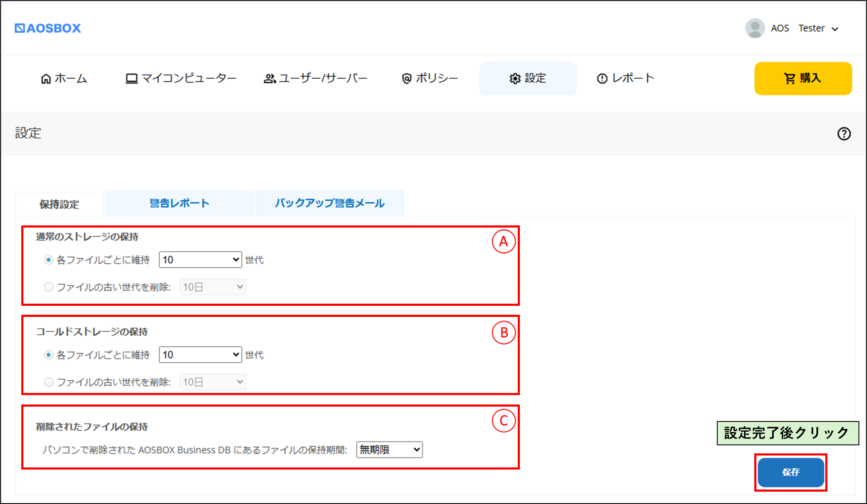The height and width of the screenshot is (504, 867).
Task: Click the help question mark icon
Action: pos(844,134)
